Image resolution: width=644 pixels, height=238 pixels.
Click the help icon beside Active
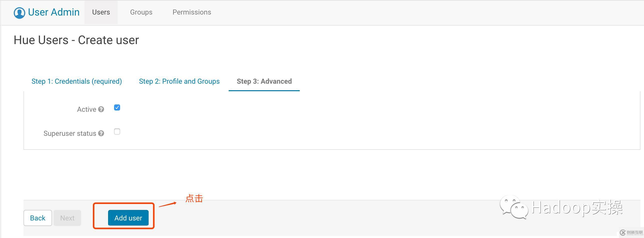click(101, 109)
